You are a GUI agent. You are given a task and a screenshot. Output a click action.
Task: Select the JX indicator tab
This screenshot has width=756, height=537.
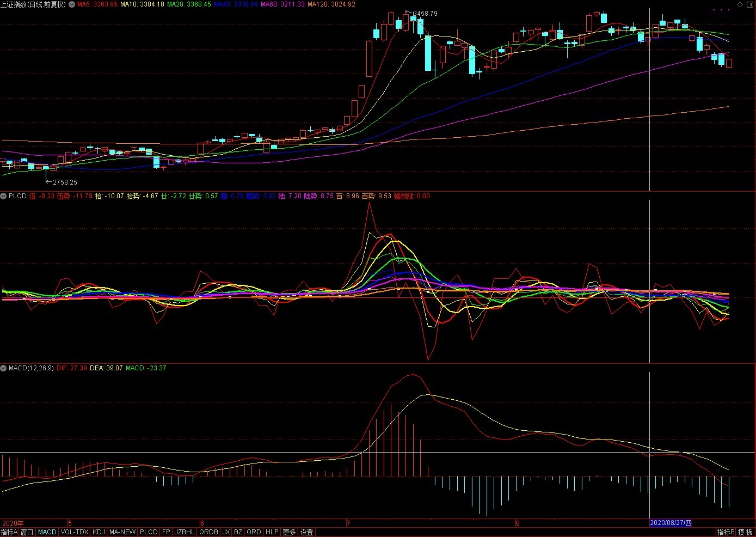[226, 532]
